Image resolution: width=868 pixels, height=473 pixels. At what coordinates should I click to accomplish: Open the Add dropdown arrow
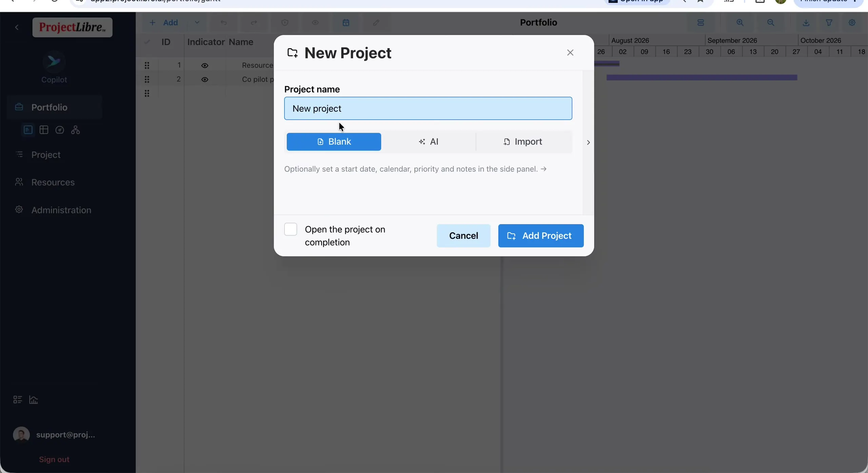click(x=197, y=23)
